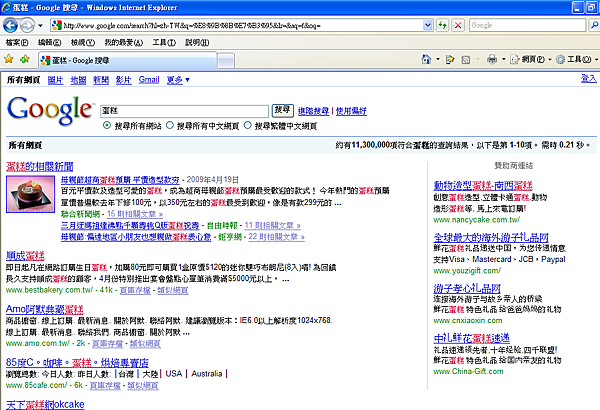Open sponsored link 全球最大的海外游子礼品网
This screenshot has width=600, height=410.
[x=491, y=237]
